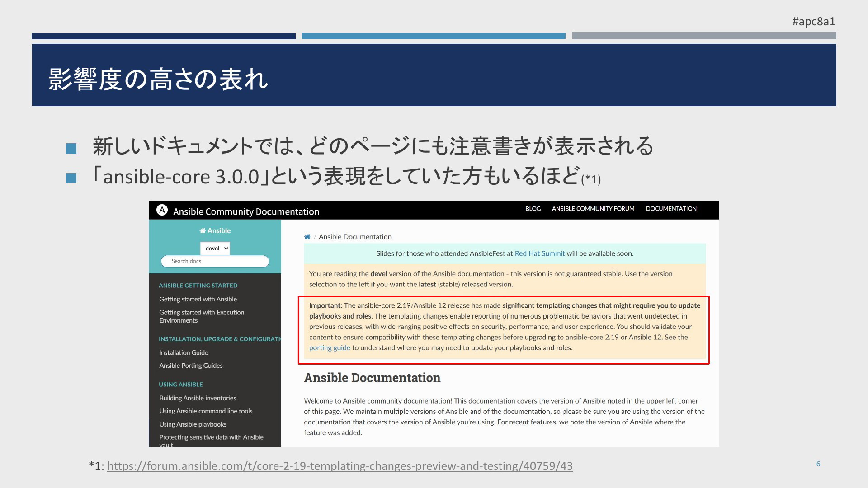The height and width of the screenshot is (488, 868).
Task: Open Protecting sensitive data with Ansible vault
Action: tap(211, 441)
